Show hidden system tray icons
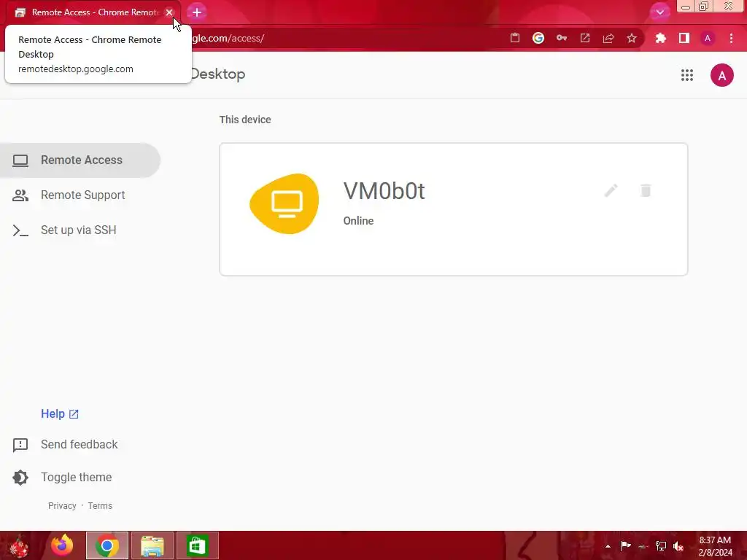Viewport: 747px width, 560px height. pyautogui.click(x=608, y=546)
